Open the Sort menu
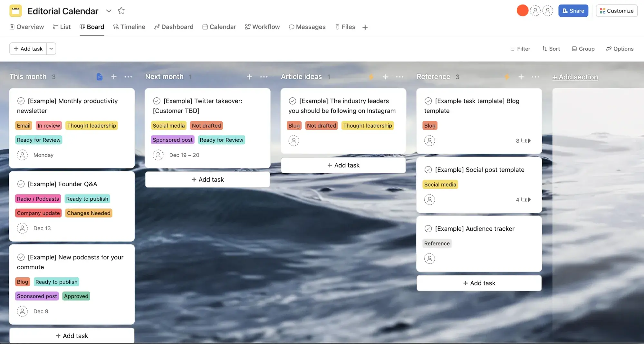 tap(551, 49)
